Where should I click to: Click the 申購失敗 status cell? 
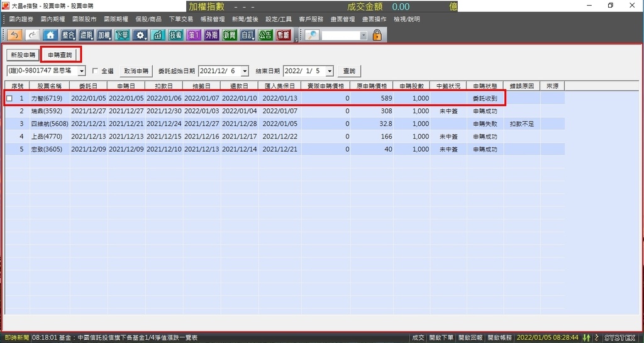[485, 124]
